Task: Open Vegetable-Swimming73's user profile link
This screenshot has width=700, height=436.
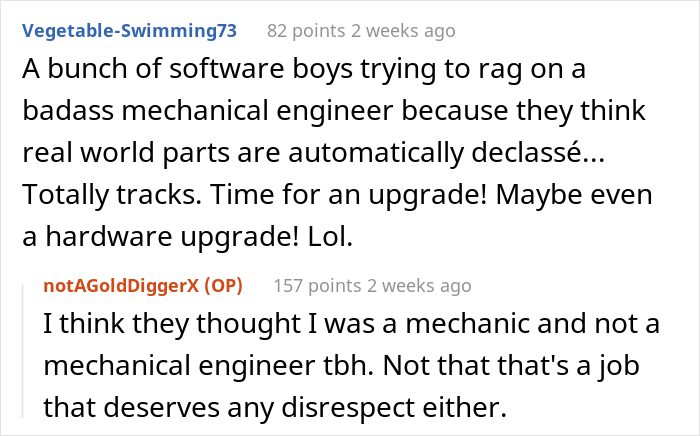Action: pyautogui.click(x=129, y=31)
